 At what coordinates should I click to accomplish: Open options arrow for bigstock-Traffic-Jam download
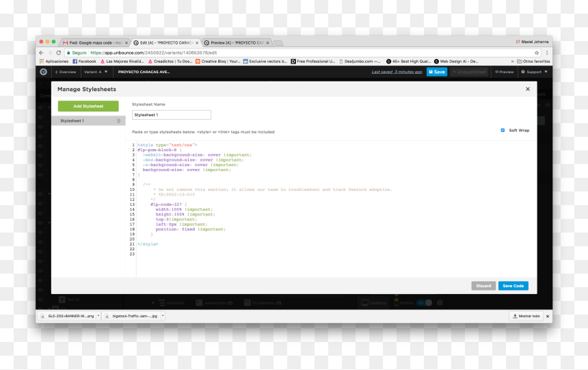(x=163, y=316)
